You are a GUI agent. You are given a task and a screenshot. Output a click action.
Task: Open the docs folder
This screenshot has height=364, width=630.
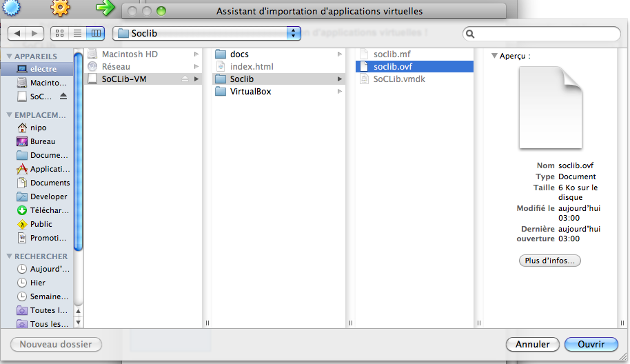(x=278, y=54)
